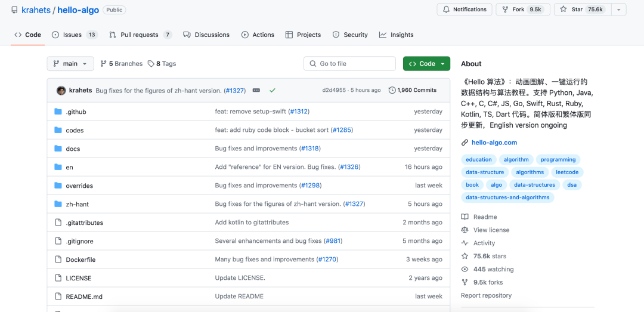Image resolution: width=644 pixels, height=312 pixels.
Task: Open pull request #1270 link
Action: coord(327,260)
